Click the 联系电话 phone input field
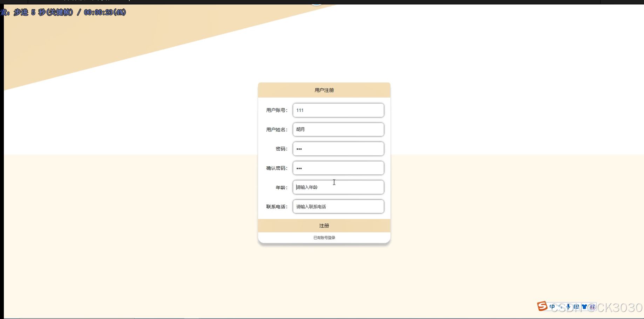The image size is (644, 319). (338, 206)
